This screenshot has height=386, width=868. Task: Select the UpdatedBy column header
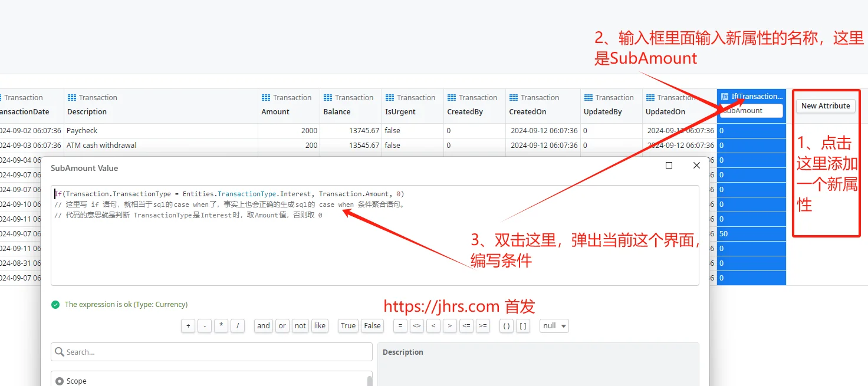(x=611, y=105)
